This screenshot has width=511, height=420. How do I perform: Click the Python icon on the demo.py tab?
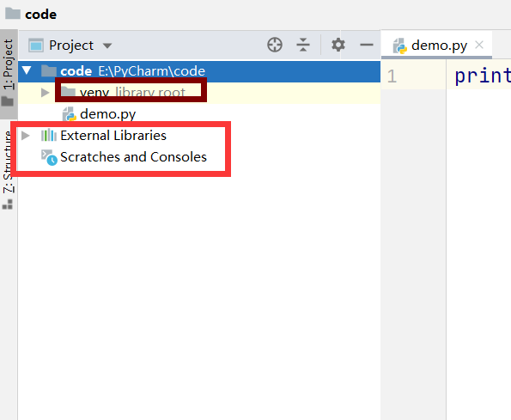[x=399, y=46]
